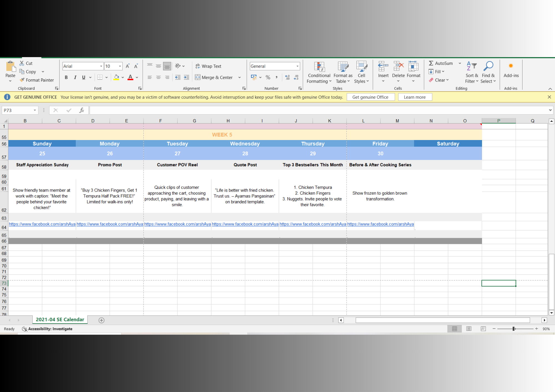Adjust the zoom slider handle

click(514, 329)
